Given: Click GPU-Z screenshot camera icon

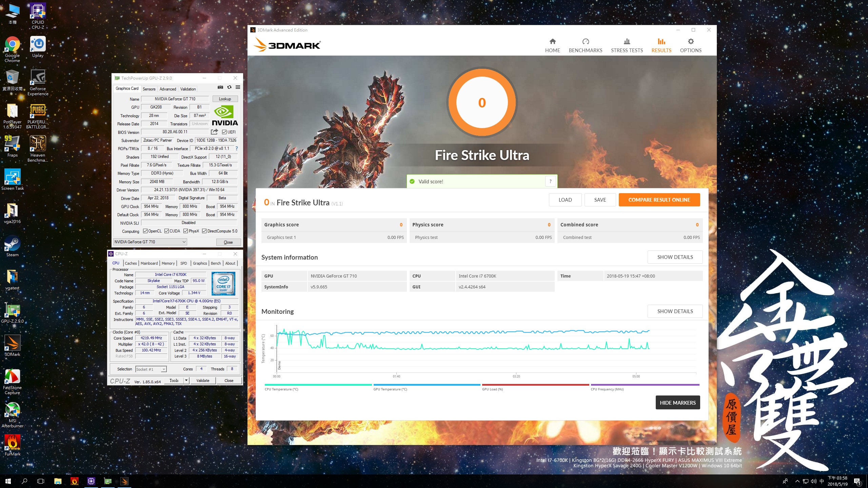Looking at the screenshot, I should click(220, 87).
